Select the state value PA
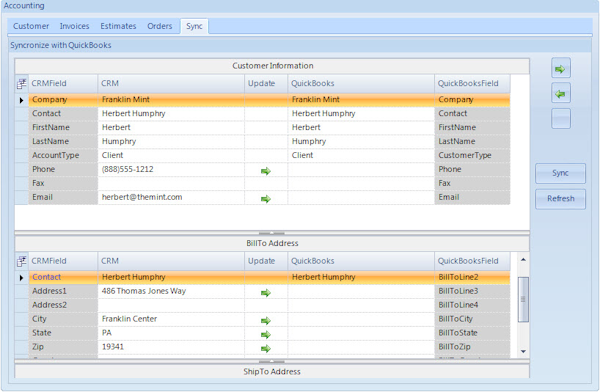 (171, 333)
